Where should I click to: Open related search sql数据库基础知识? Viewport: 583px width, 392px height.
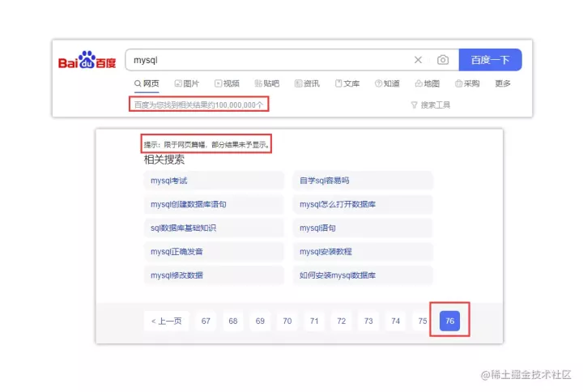pos(214,228)
